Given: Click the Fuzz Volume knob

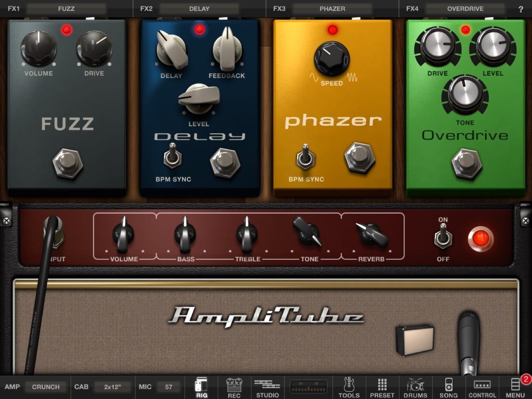Looking at the screenshot, I should (x=39, y=48).
